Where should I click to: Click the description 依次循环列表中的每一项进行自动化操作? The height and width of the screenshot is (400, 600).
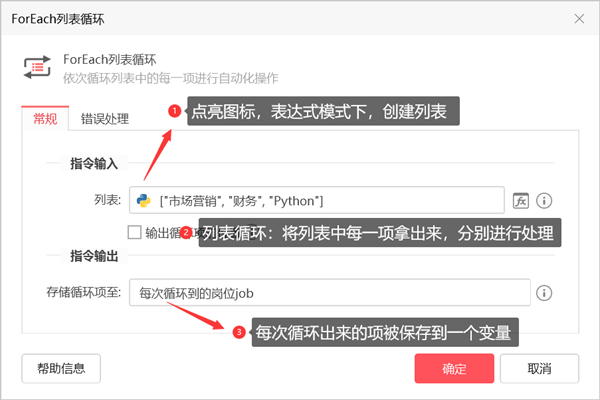coord(171,78)
